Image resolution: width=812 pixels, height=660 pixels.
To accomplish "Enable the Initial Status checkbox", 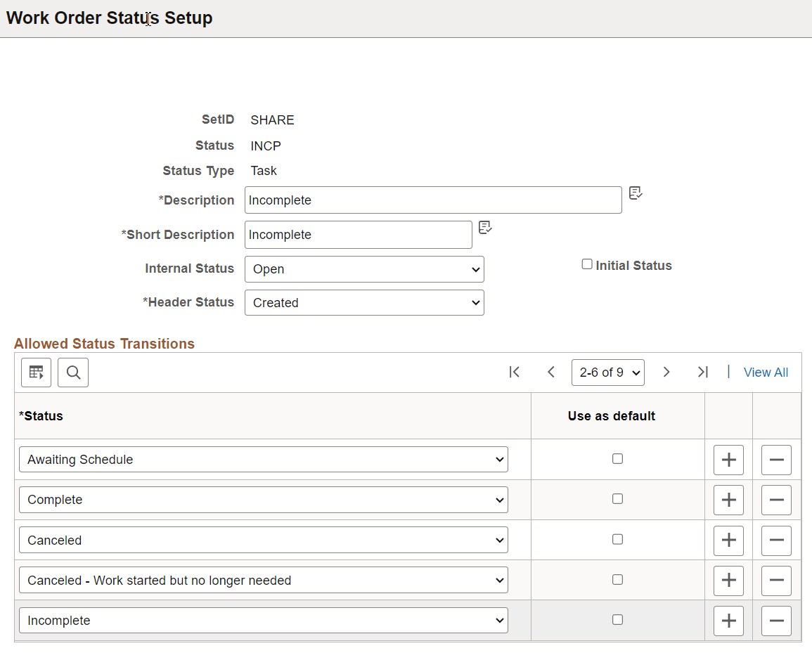I will (587, 264).
